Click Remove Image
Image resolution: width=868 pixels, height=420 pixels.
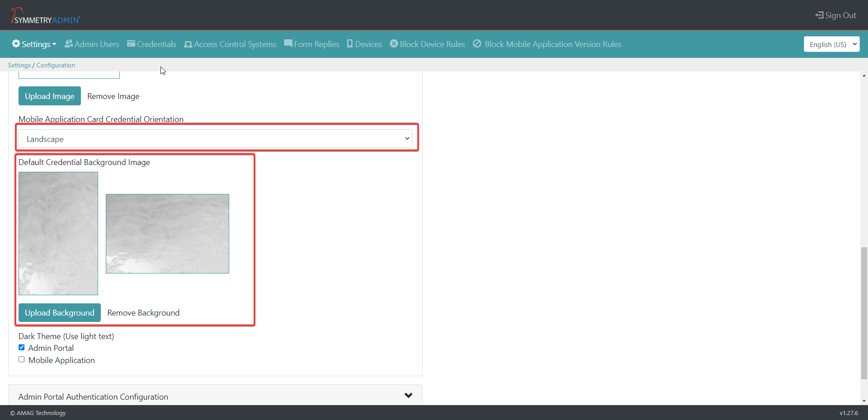pyautogui.click(x=113, y=96)
